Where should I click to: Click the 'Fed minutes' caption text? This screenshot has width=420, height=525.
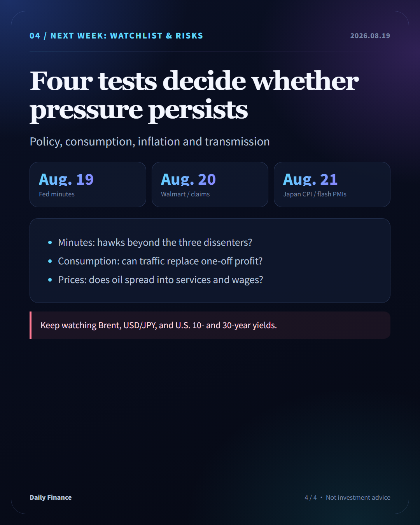[57, 194]
